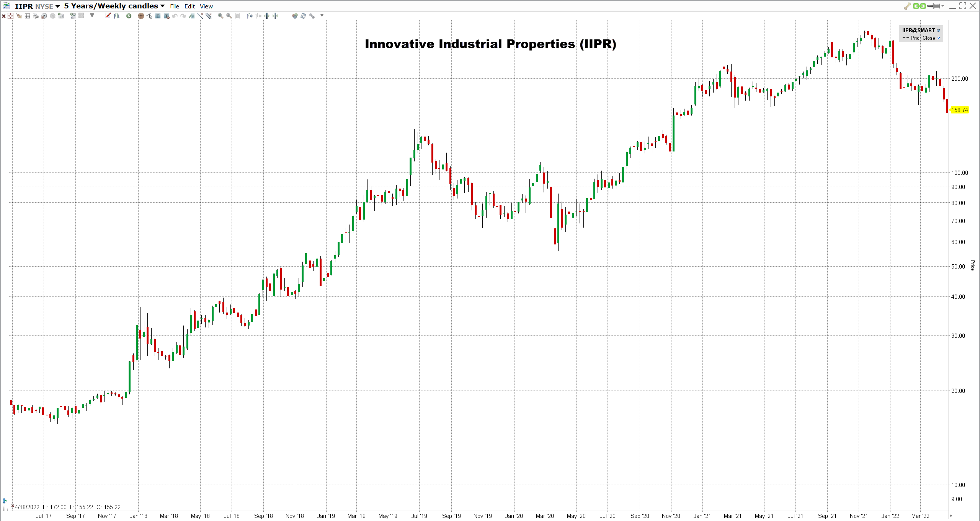Click the Jul '17 time axis label
This screenshot has height=521, width=980.
[x=44, y=516]
